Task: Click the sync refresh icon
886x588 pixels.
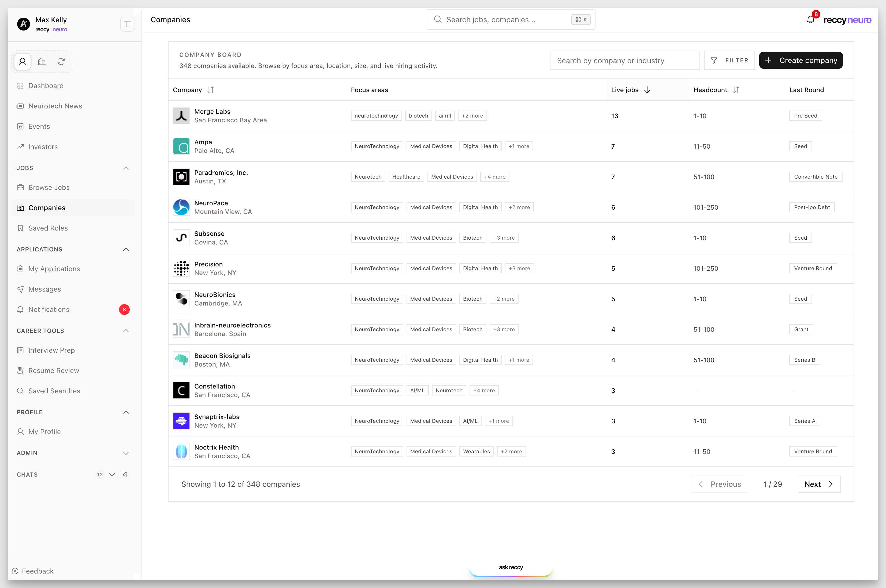Action: coord(61,61)
